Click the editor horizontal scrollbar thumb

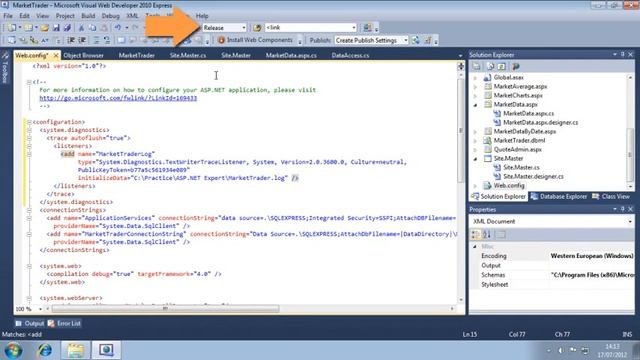tap(165, 309)
